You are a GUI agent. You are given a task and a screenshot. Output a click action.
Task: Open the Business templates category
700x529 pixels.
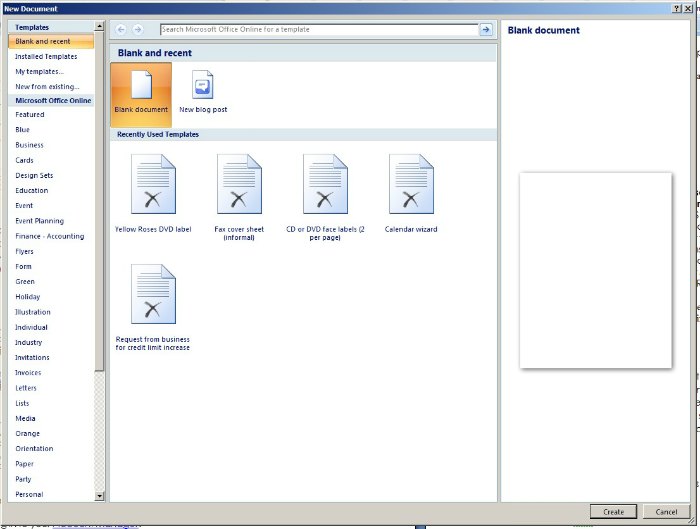point(29,145)
